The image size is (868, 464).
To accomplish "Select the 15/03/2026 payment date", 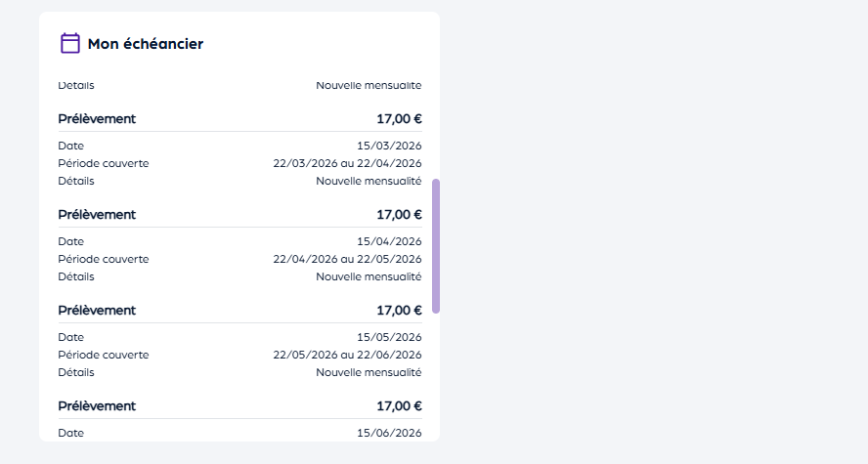I will click(x=389, y=146).
